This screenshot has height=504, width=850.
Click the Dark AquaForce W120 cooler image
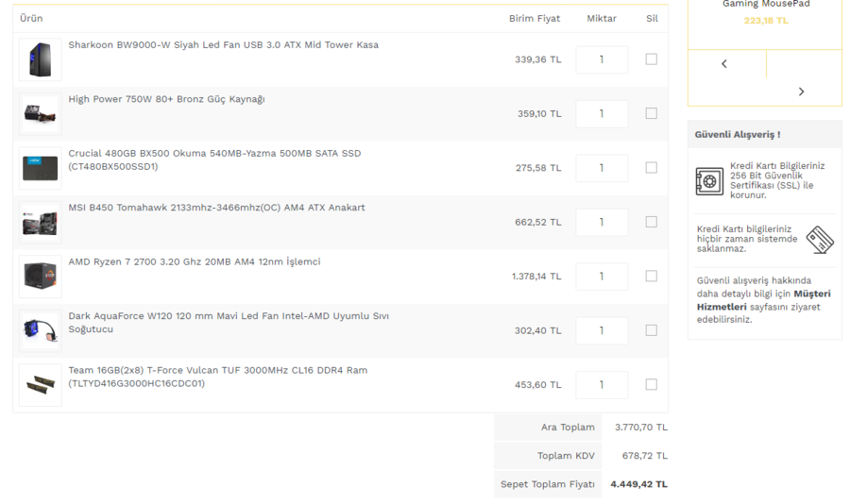click(x=40, y=330)
